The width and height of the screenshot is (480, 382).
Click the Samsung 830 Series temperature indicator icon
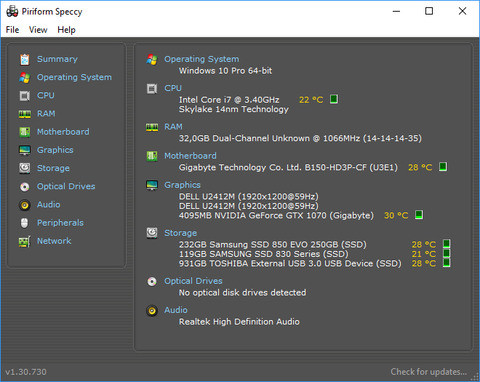(x=447, y=254)
